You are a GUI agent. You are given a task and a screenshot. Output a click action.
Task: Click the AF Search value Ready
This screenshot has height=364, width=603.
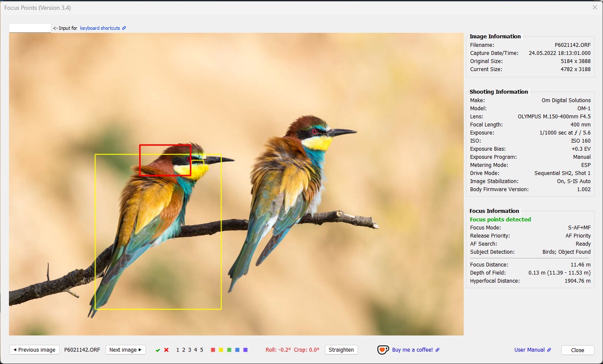pos(583,244)
